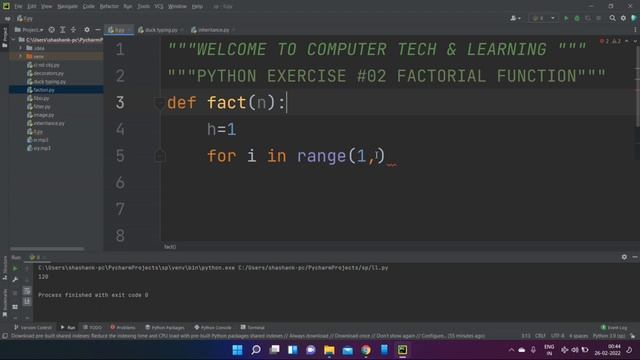Open the Terminal tool window
This screenshot has width=640, height=360.
click(253, 327)
